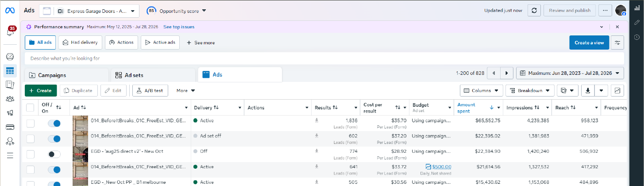Open the filter settings icon beside Create a view
644x186 pixels.
click(617, 43)
